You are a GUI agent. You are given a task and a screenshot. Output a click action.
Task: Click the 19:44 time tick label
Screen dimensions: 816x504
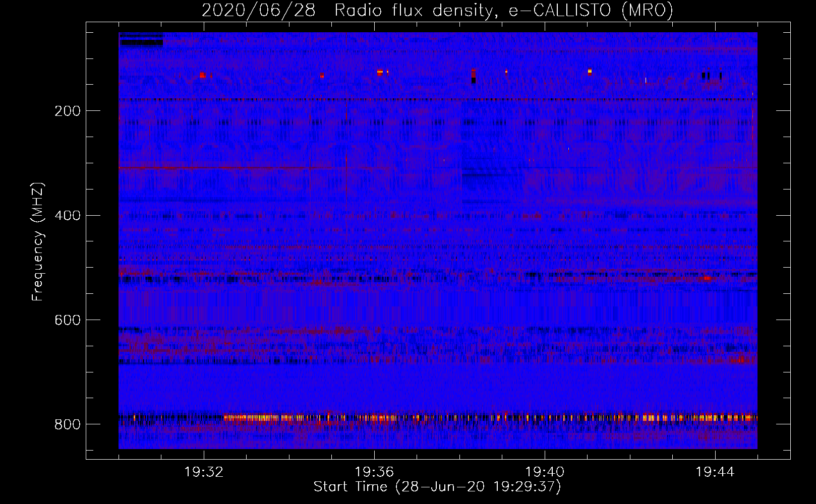(x=715, y=472)
